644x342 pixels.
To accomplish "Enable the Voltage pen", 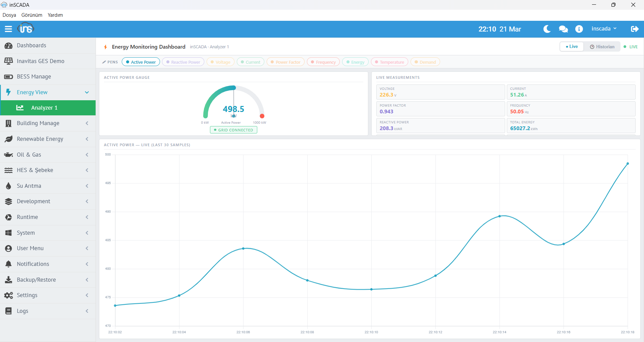I will (x=220, y=62).
